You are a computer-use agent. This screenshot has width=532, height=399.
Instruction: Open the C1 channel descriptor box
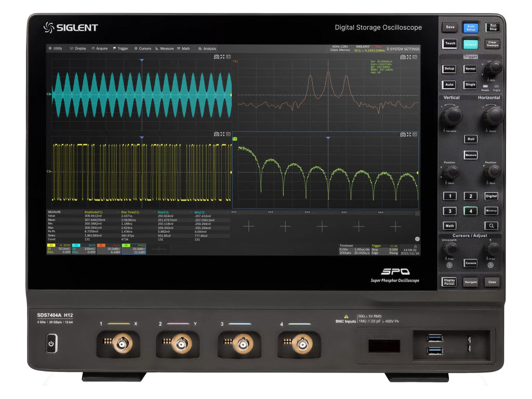pyautogui.click(x=59, y=249)
